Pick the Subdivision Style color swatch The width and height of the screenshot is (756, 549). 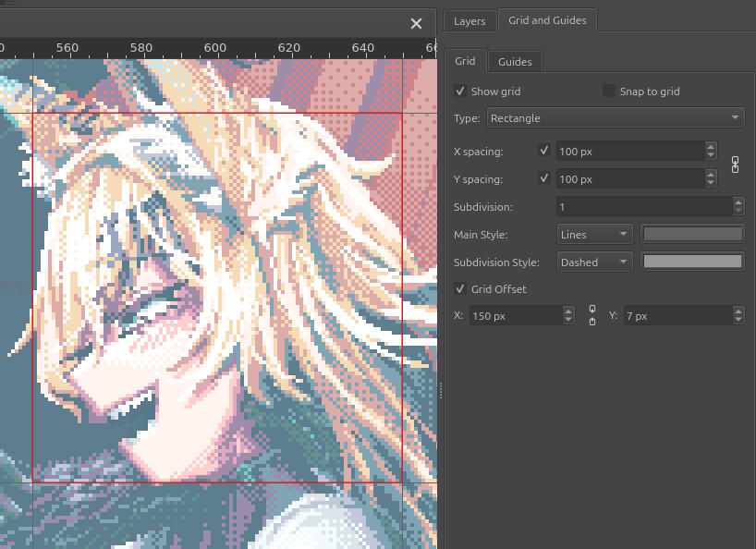coord(692,262)
